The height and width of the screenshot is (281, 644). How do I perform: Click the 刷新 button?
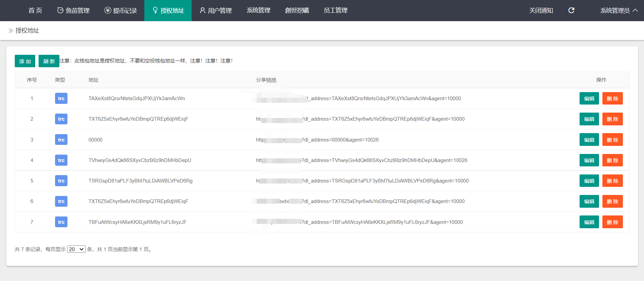click(x=49, y=61)
